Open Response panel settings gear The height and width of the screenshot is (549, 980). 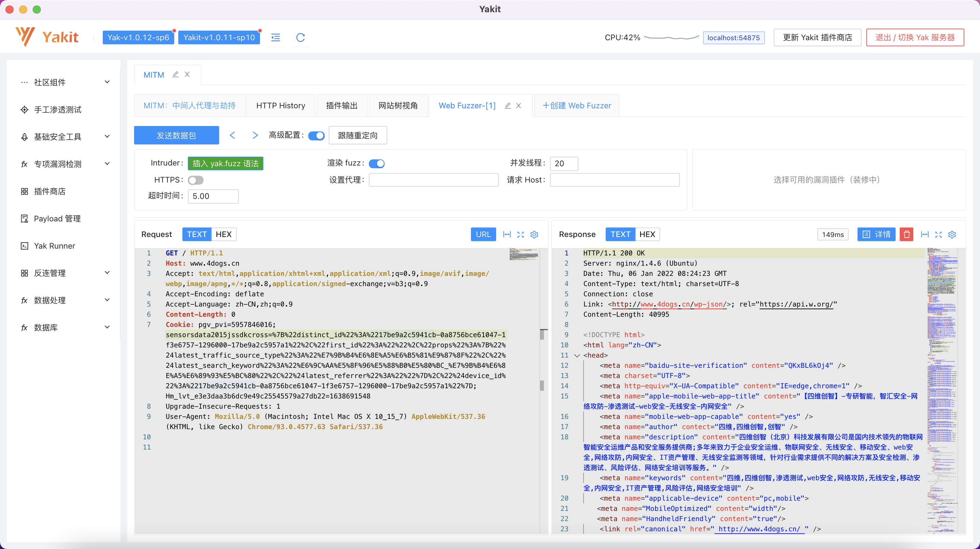(x=952, y=234)
